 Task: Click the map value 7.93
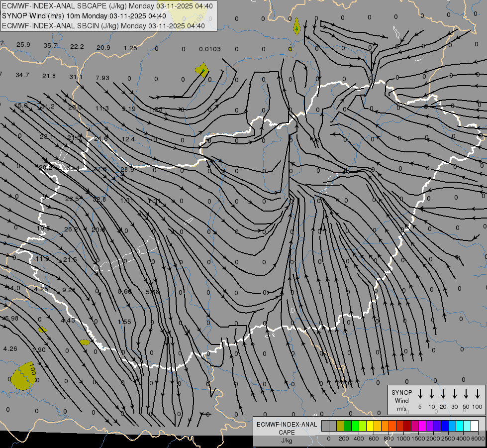[x=102, y=78]
